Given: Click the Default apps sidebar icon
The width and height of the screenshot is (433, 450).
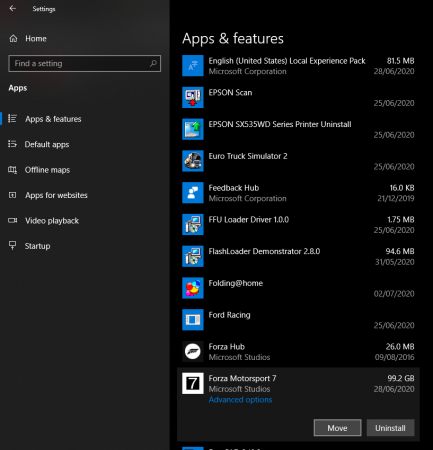Looking at the screenshot, I should [12, 144].
